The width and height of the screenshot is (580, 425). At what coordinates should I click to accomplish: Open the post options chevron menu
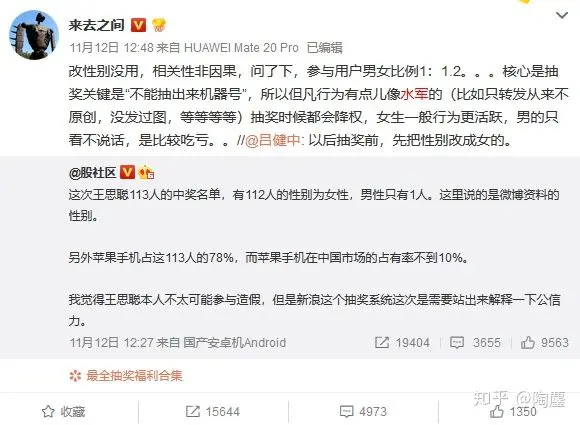pos(562,16)
